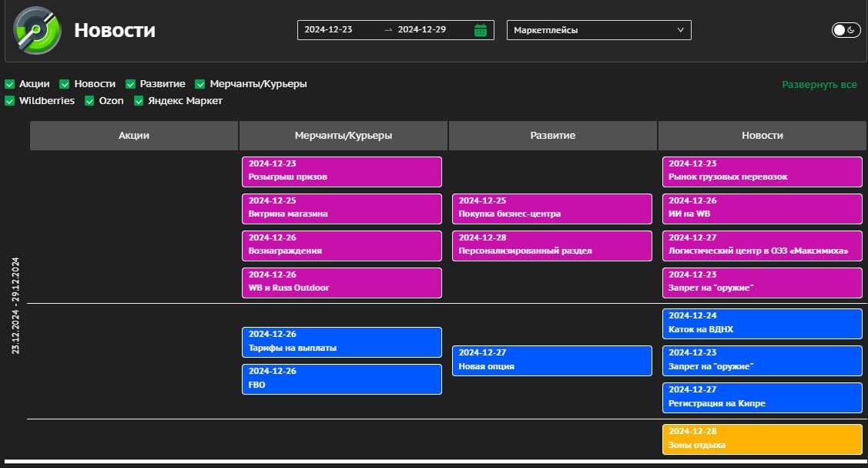Open the blue Каток на ВДНХ card
868x468 pixels.
[762, 323]
